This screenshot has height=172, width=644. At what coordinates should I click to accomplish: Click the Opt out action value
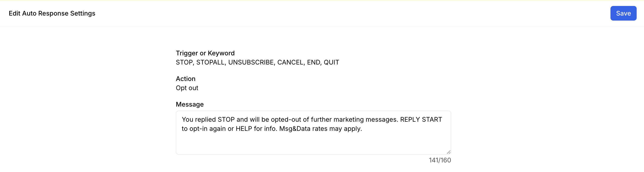coord(187,88)
